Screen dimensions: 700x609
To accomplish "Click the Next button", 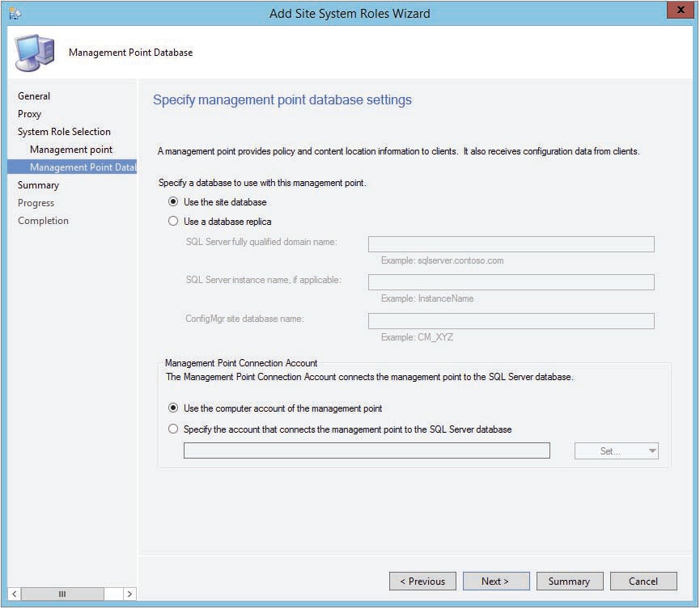I will tap(496, 581).
